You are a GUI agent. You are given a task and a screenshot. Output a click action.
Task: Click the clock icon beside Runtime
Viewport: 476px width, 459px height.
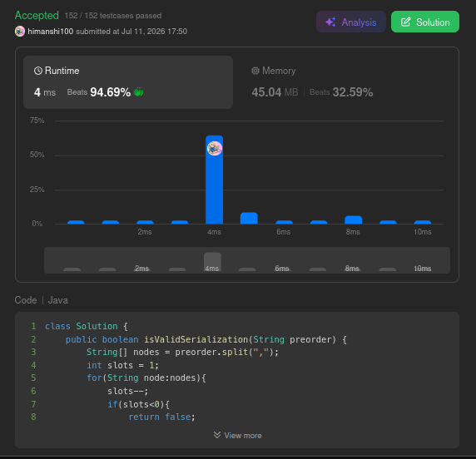pyautogui.click(x=38, y=71)
